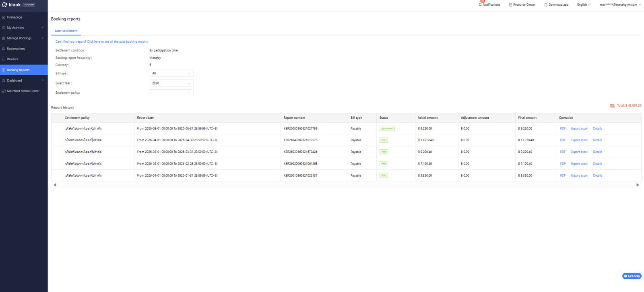Click the Approved status badge

(x=387, y=129)
